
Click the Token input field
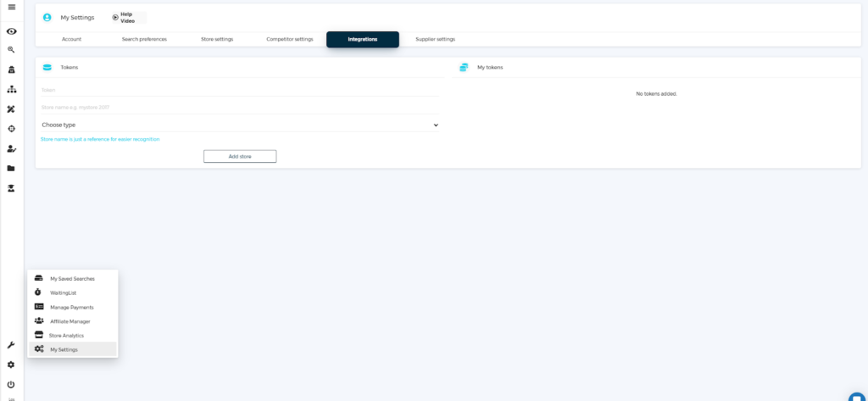[x=240, y=89]
